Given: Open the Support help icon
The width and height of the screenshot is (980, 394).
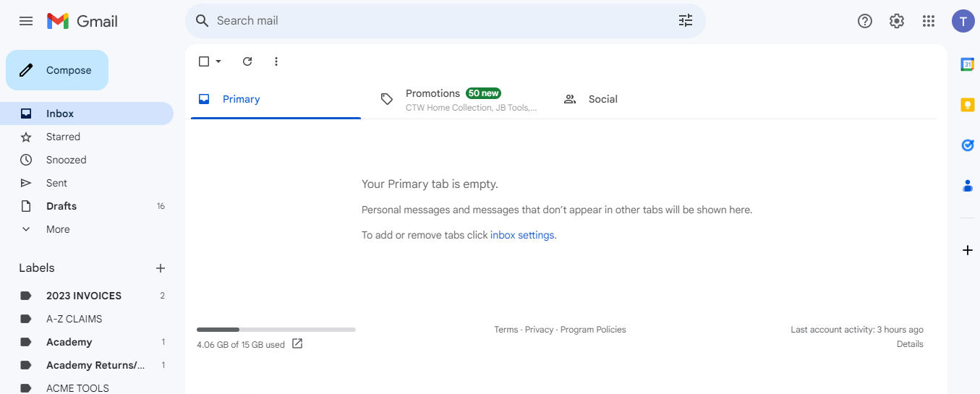Looking at the screenshot, I should coord(865,21).
